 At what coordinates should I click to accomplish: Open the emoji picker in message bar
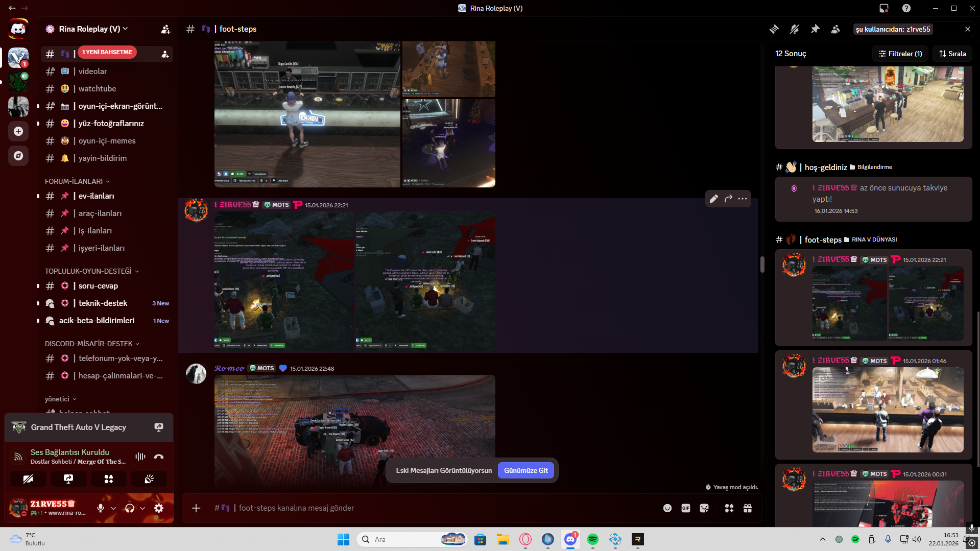(x=667, y=508)
